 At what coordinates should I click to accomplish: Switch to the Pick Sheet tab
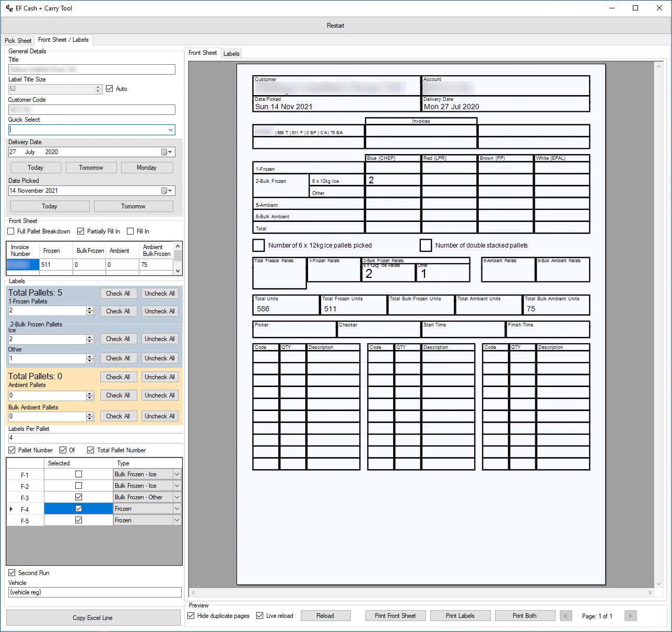pos(18,41)
